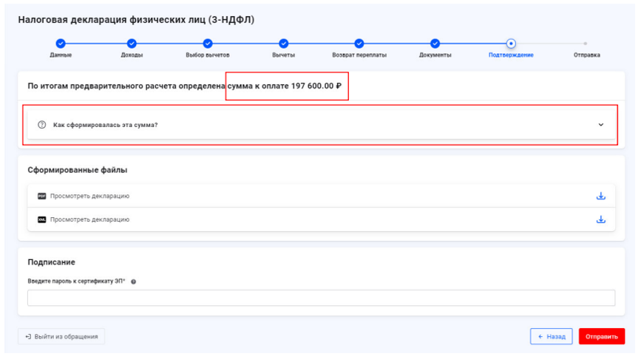The width and height of the screenshot is (644, 359).
Task: Download the XML declaration file
Action: click(x=600, y=219)
